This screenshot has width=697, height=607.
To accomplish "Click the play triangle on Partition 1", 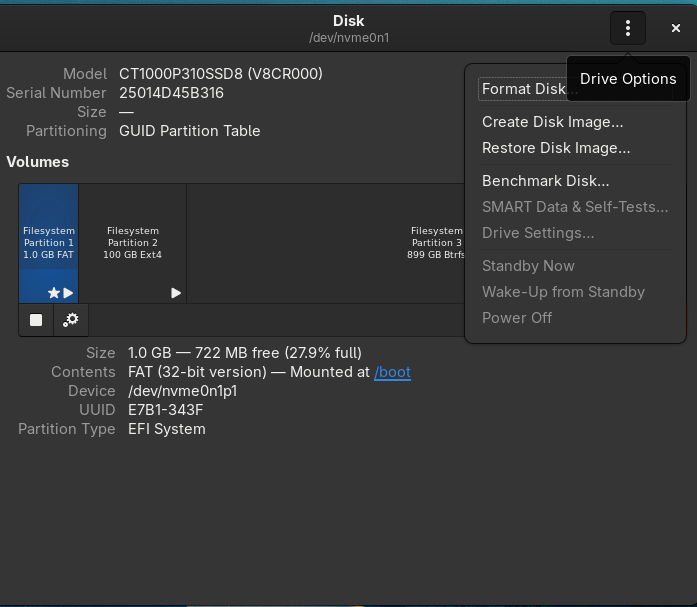I will point(68,293).
